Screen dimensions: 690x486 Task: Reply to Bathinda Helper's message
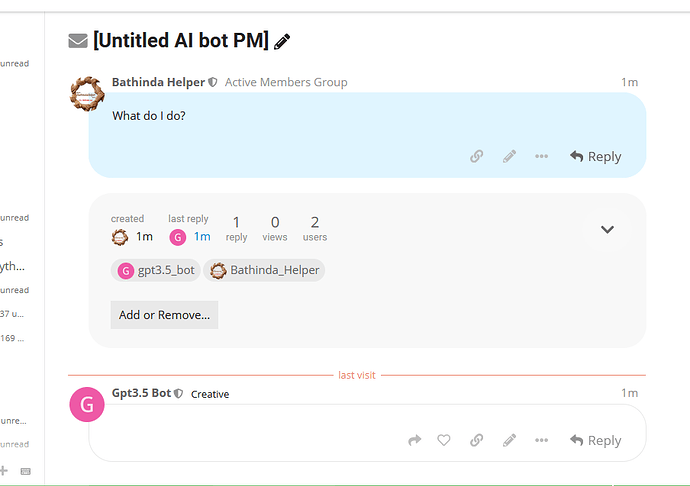(x=595, y=156)
